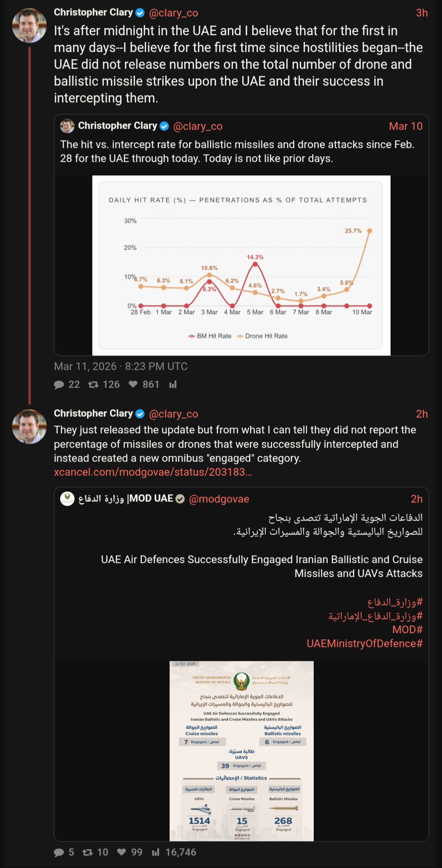Open the MOD UAE statistics infographic
Screen dimensions: 442x868
[241, 751]
